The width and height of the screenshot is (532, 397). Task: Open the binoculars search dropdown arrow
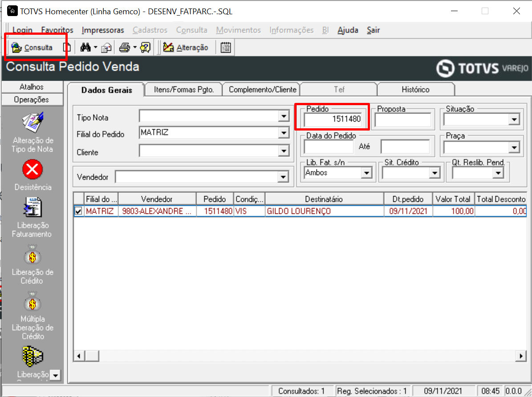[x=95, y=47]
